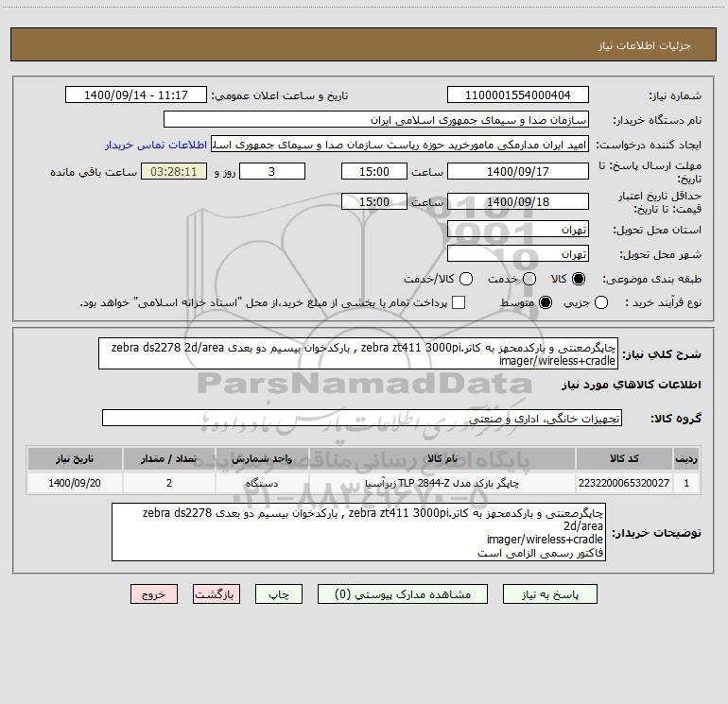The width and height of the screenshot is (728, 704).
Task: Click the request creator field
Action: [400, 145]
